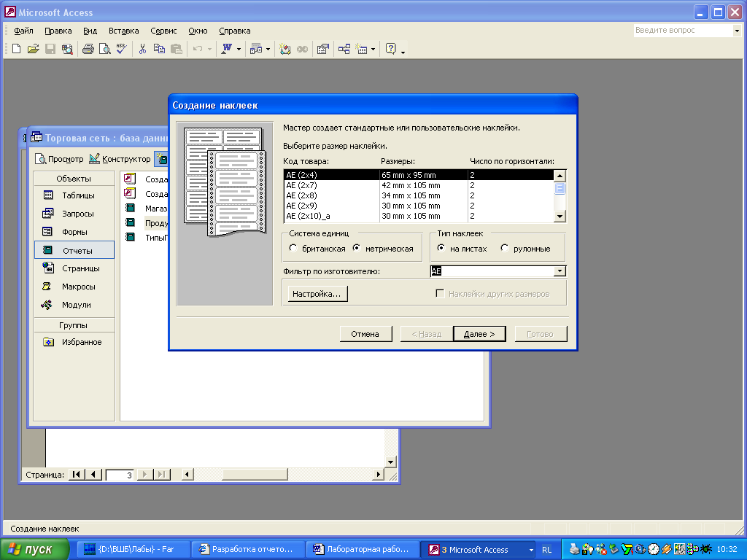Select the AE (2x9) label row
Screen dimensions: 747x560
pos(418,206)
